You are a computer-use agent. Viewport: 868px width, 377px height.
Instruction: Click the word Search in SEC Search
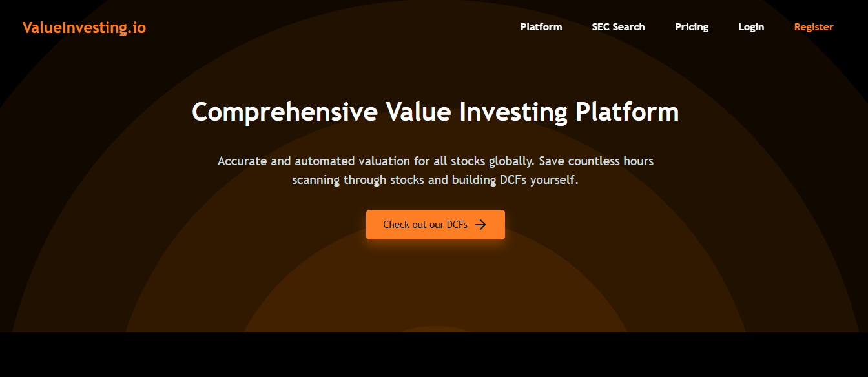[629, 27]
